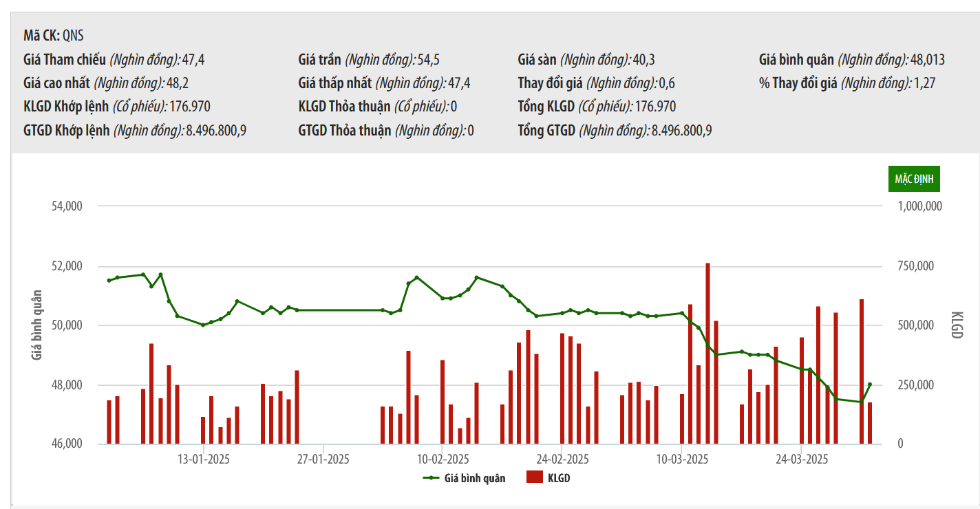Select the 13-01-2025 date label

[x=204, y=459]
